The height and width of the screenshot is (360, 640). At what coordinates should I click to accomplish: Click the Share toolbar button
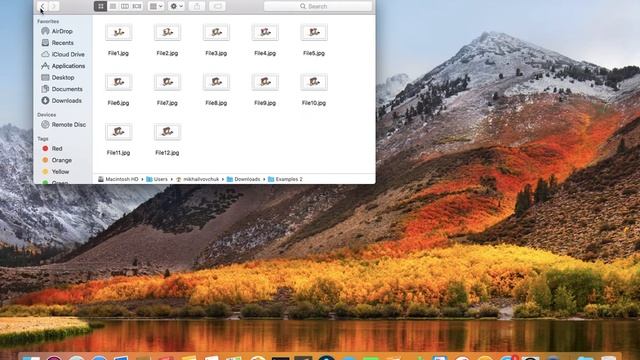197,6
